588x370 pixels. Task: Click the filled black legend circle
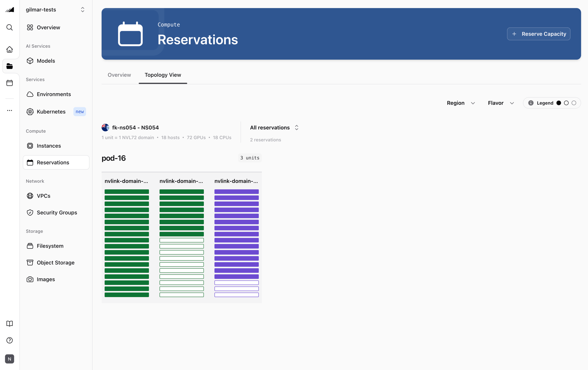[558, 103]
